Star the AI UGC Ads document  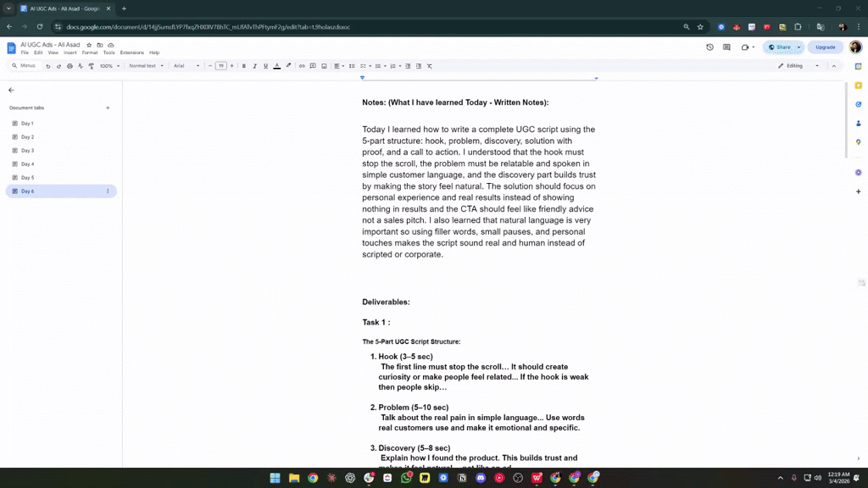[x=89, y=45]
